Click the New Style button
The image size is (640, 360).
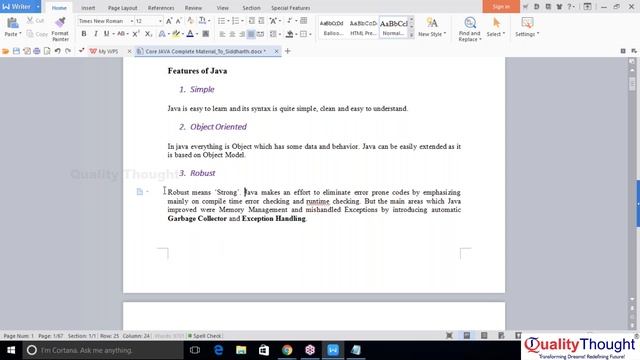[x=432, y=27]
